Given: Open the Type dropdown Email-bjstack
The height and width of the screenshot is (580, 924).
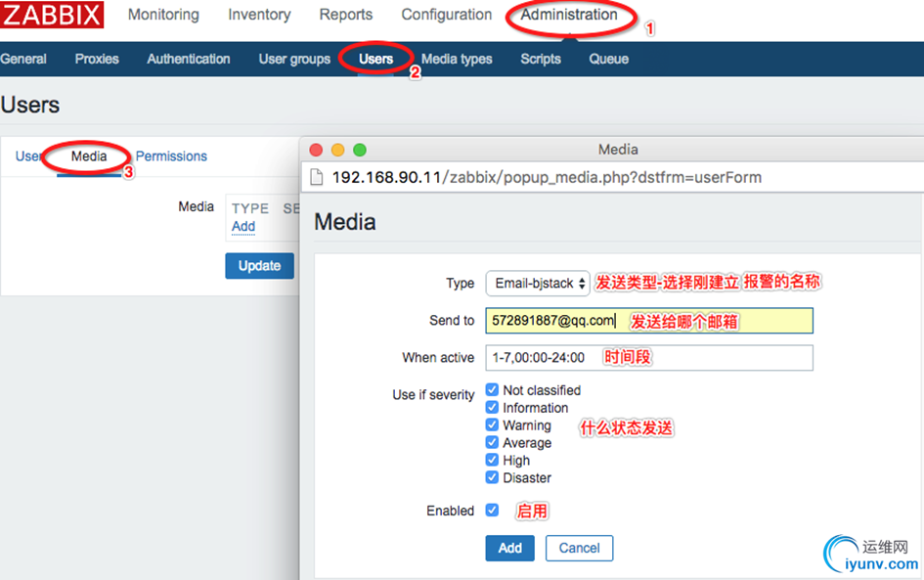Looking at the screenshot, I should (538, 284).
